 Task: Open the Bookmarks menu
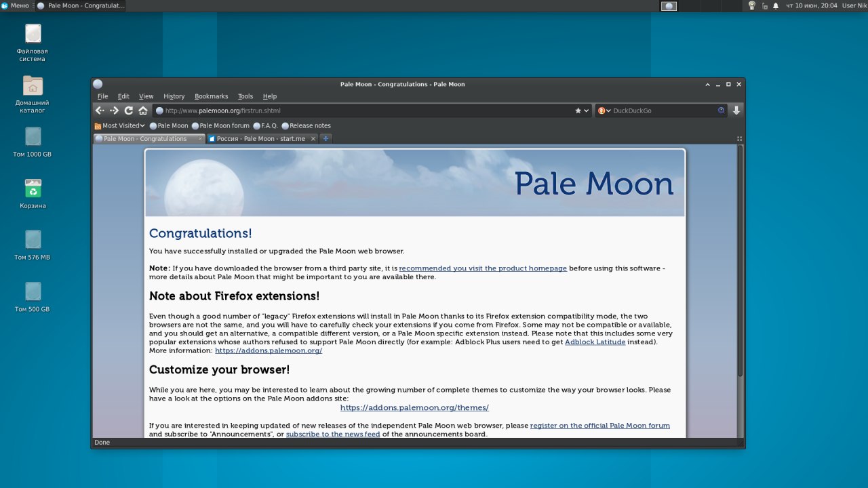[x=212, y=96]
